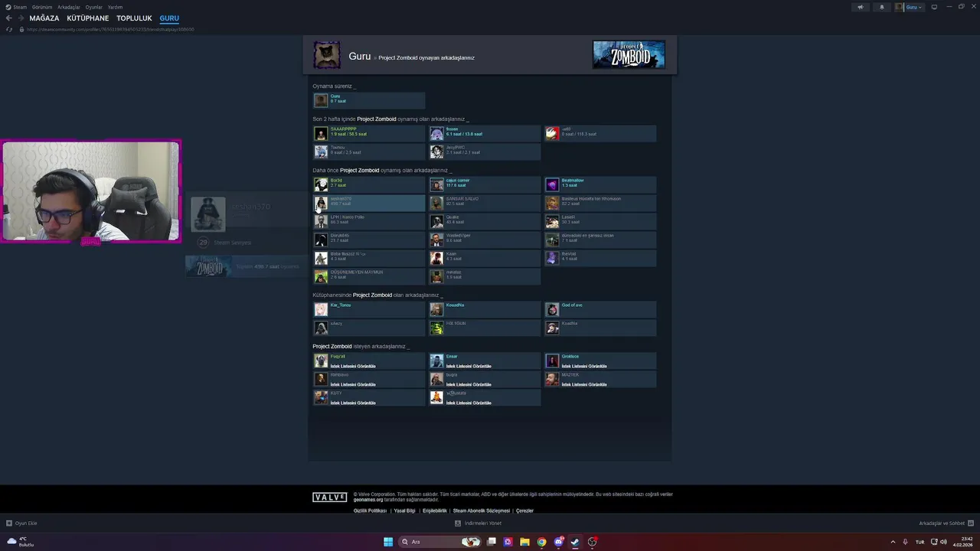The image size is (980, 551).
Task: Open Basileus Hüdaifa ton Rhomaion avatar
Action: 552,203
